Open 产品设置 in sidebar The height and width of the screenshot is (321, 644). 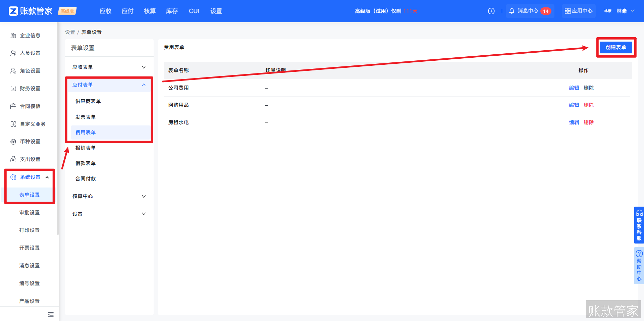click(30, 301)
